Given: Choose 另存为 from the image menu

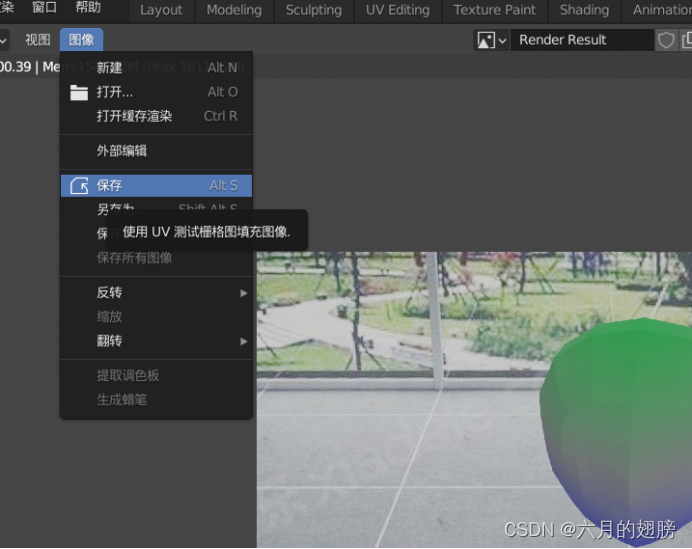Looking at the screenshot, I should (x=156, y=207).
